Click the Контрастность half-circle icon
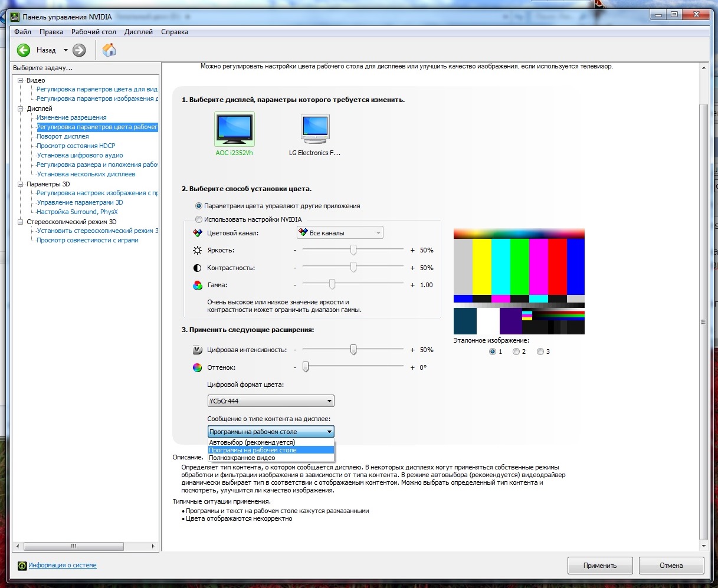Viewport: 718px width, 588px height. point(198,268)
